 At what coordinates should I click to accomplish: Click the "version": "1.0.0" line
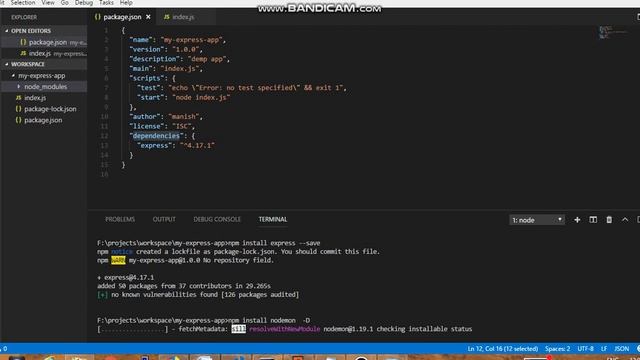(x=166, y=49)
